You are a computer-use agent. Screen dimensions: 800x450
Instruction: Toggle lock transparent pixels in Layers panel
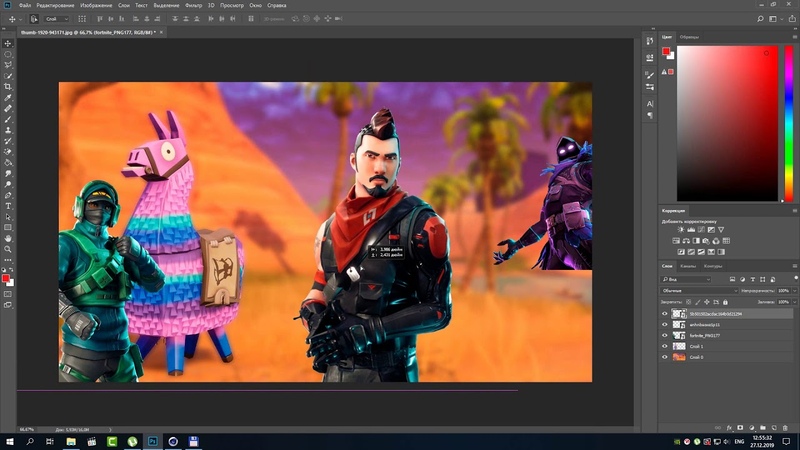pos(688,302)
